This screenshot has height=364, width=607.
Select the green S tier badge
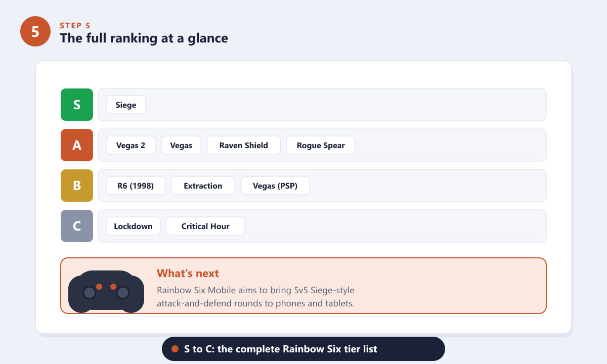[77, 105]
